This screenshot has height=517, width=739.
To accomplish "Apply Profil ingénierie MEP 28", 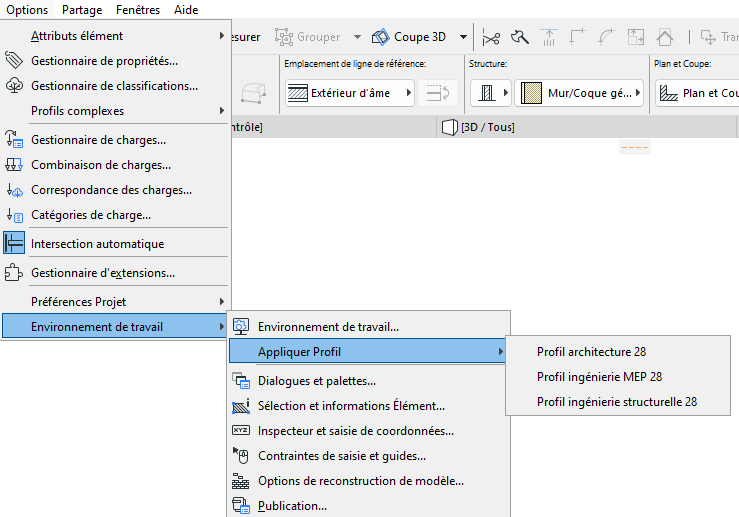I will click(618, 377).
